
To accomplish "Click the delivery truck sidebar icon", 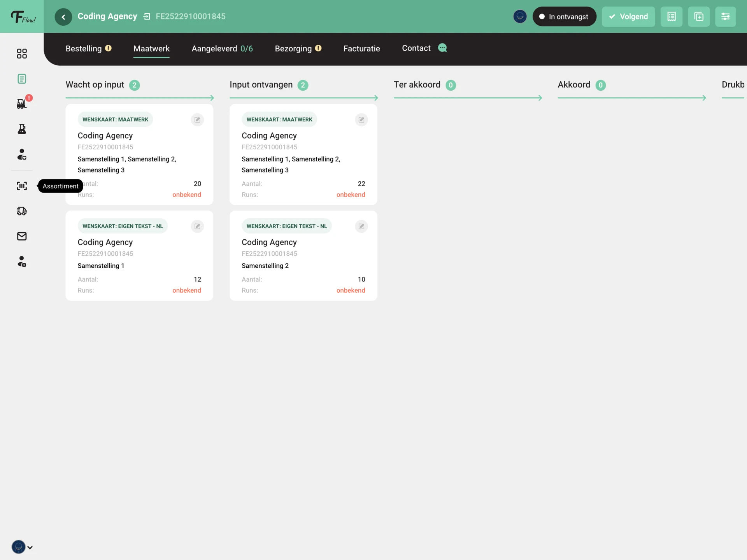I will click(22, 211).
